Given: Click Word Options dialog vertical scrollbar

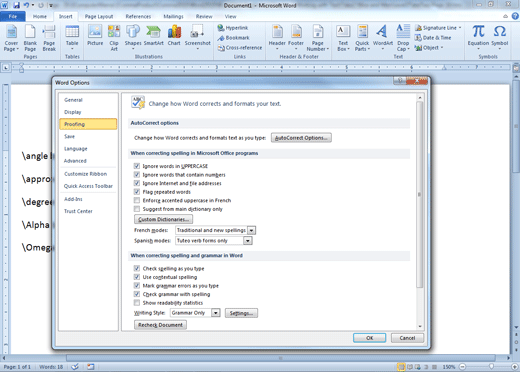Looking at the screenshot, I should click(x=420, y=195).
